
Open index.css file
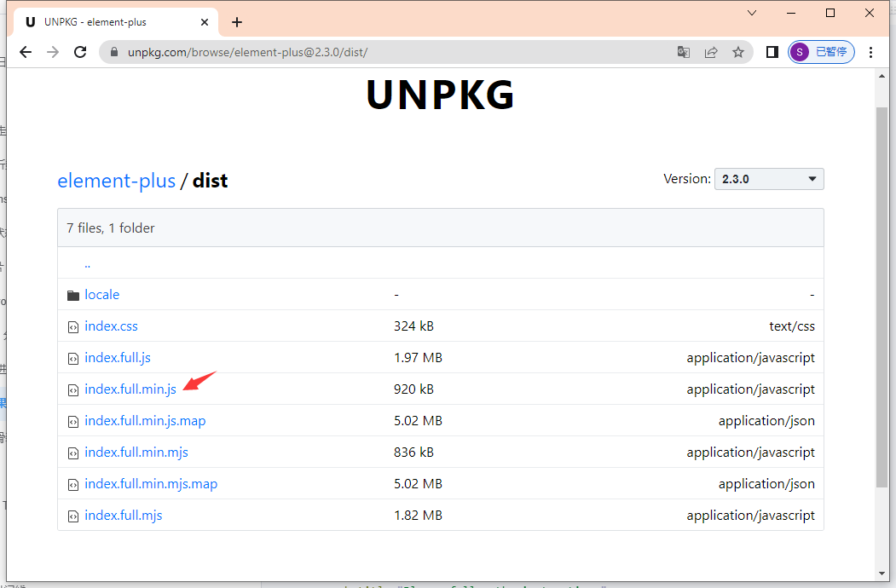coord(111,326)
